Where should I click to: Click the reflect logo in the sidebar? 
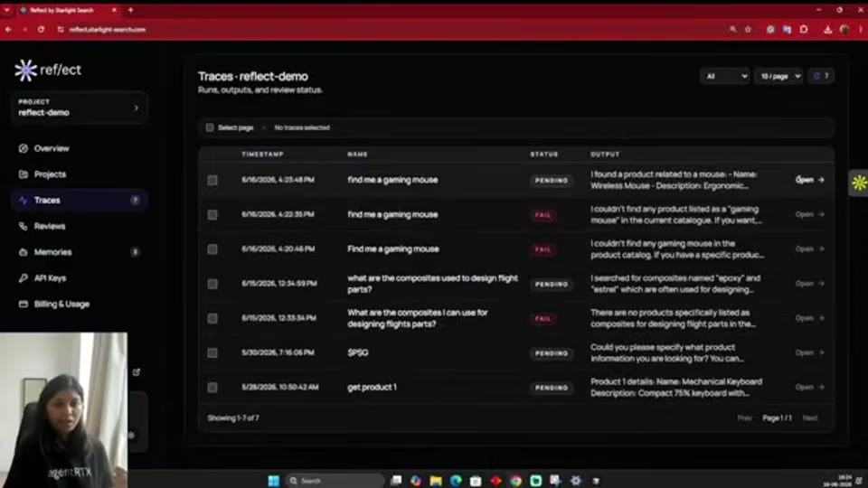pyautogui.click(x=48, y=70)
